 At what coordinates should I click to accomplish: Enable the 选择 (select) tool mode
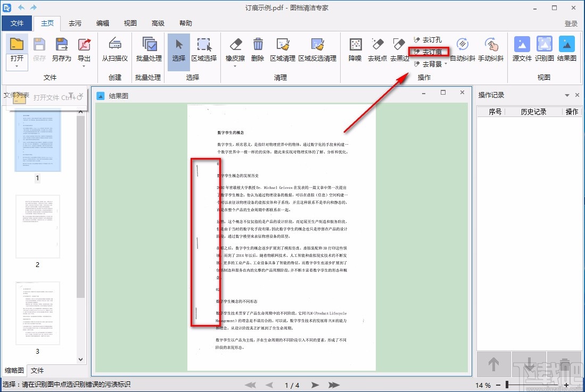click(178, 51)
